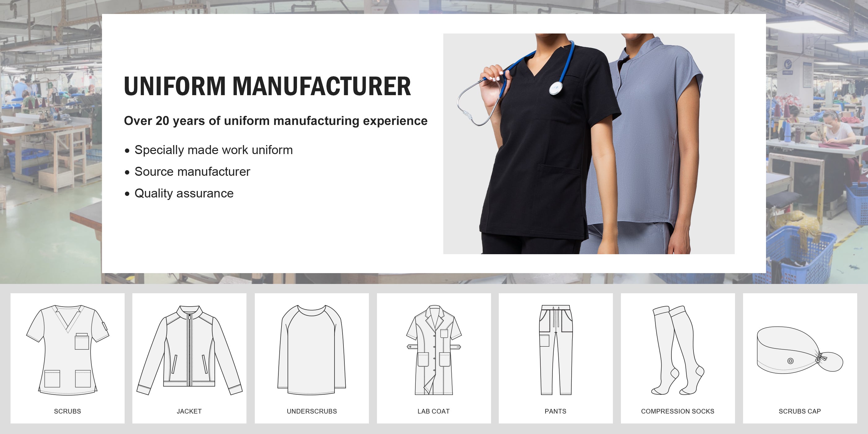The width and height of the screenshot is (868, 434).
Task: Open the scrubs cap illustration
Action: (799, 349)
